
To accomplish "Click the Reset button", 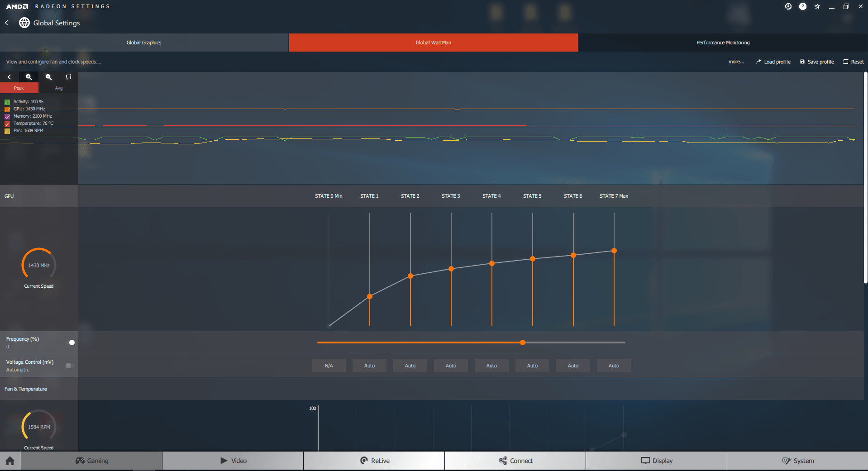I will 854,62.
